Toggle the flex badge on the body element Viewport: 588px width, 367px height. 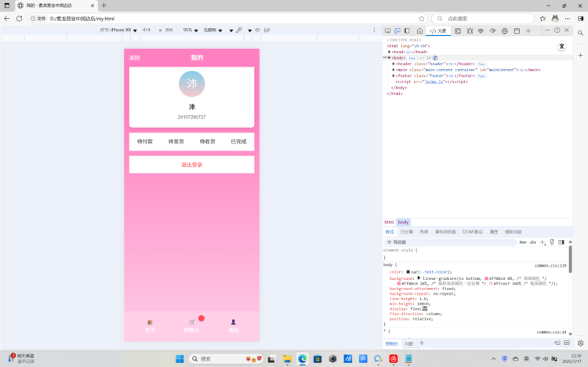coord(412,58)
